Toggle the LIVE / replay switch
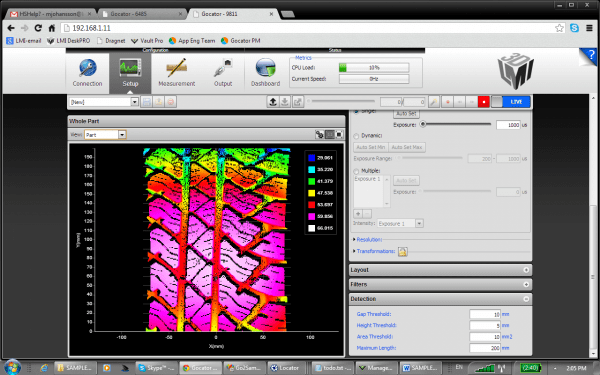Viewport: 600px width, 375px height. [511, 102]
